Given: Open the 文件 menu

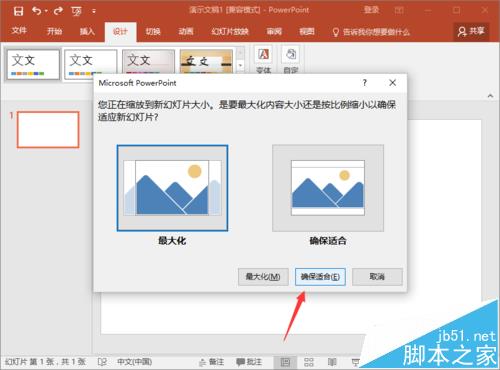Looking at the screenshot, I should pyautogui.click(x=19, y=31).
